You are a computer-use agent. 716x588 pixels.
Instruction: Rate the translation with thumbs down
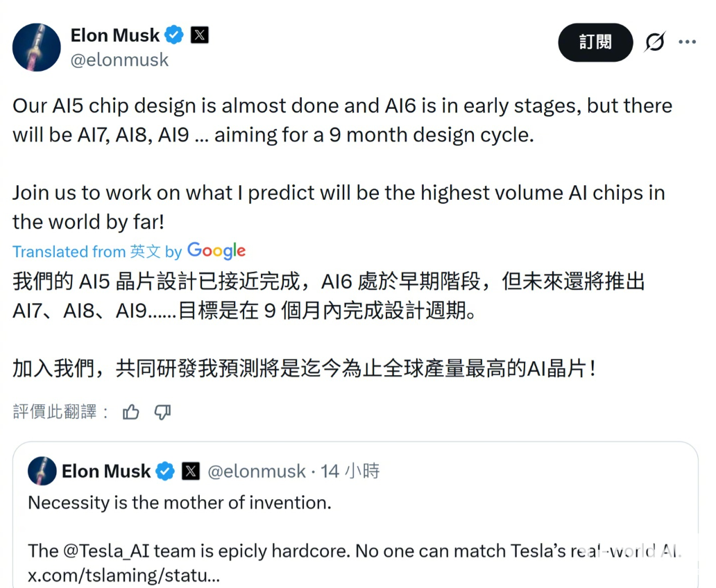(x=162, y=412)
